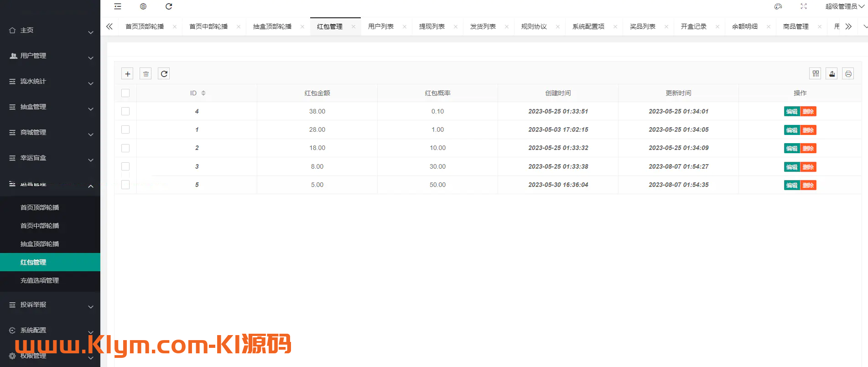Screen dimensions: 868x367
Task: Open the 超级管理员 user dropdown
Action: 844,6
